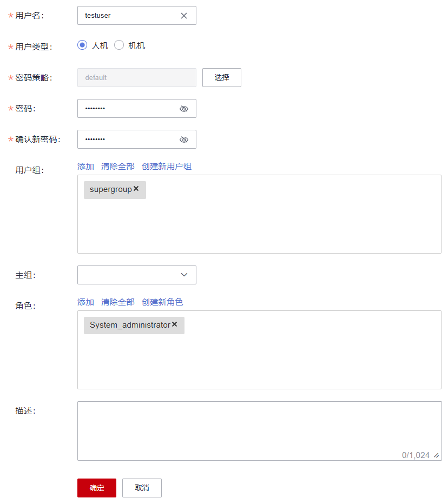Remove the supergroup tag
Screen dimensions: 448x498
[136, 189]
